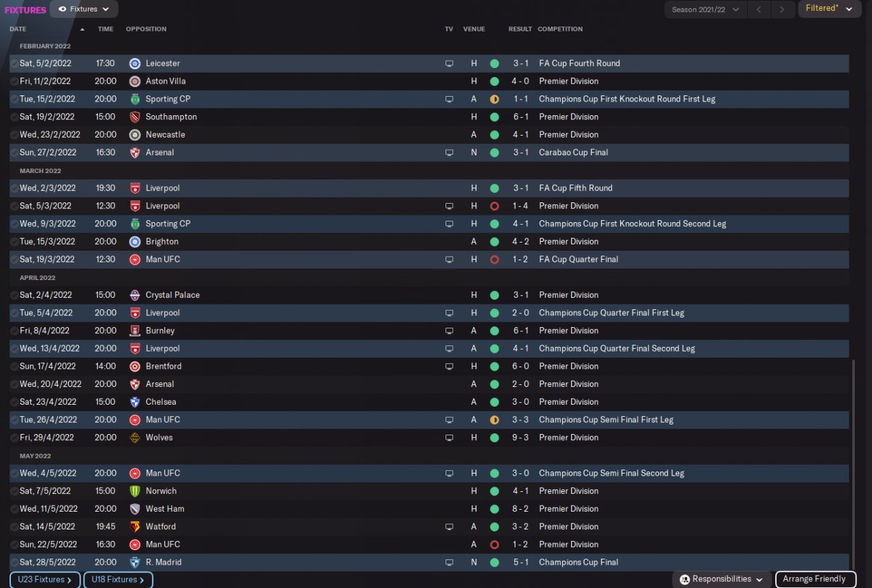
Task: Click the Champions Cup Semi Final Second Leg text
Action: point(612,473)
